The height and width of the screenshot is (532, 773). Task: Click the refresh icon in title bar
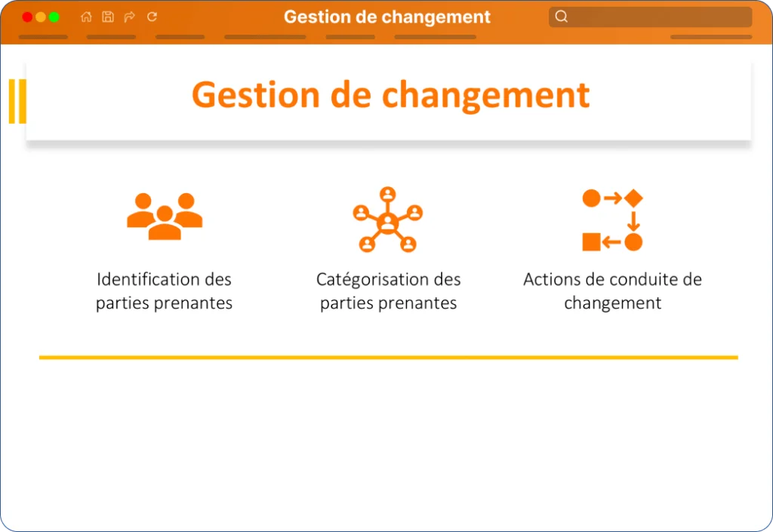tap(152, 17)
